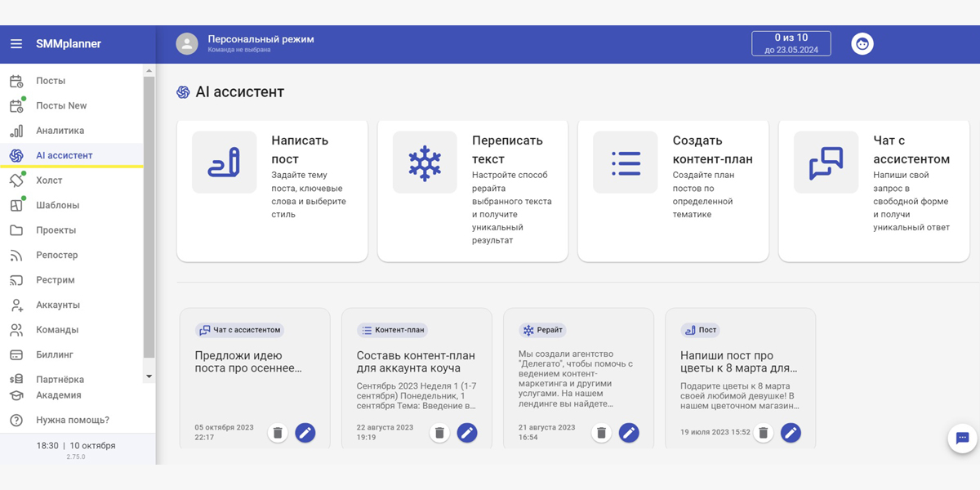Click the Нужна помощь question mark icon

16,421
